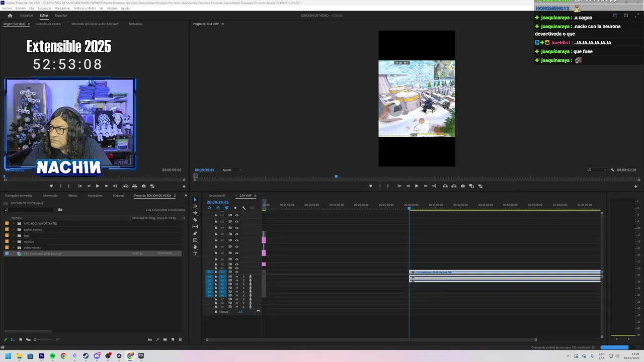Open Ventana menu in menu bar
Screen dimensions: 644x362
[111, 8]
